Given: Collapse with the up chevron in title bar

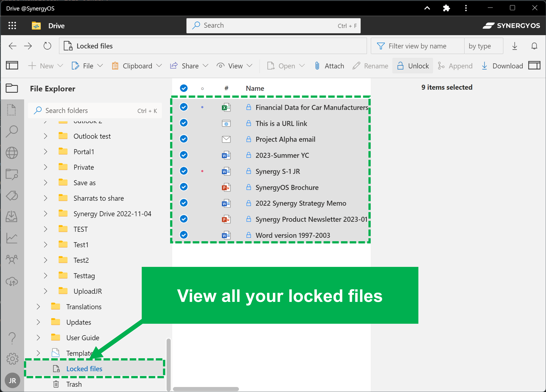Looking at the screenshot, I should [427, 8].
